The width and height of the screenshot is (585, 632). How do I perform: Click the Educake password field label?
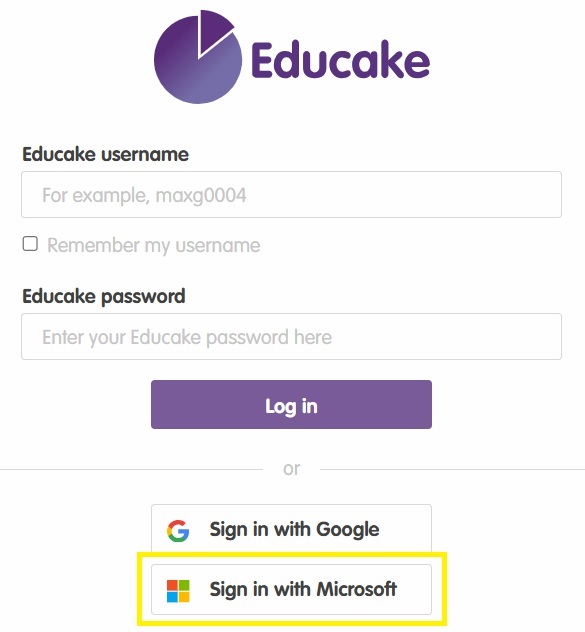point(104,297)
